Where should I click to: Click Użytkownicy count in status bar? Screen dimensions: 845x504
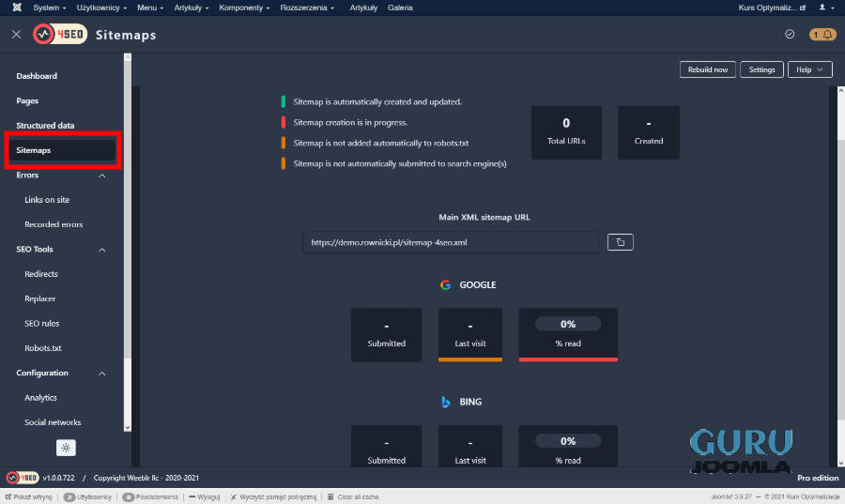click(x=88, y=497)
